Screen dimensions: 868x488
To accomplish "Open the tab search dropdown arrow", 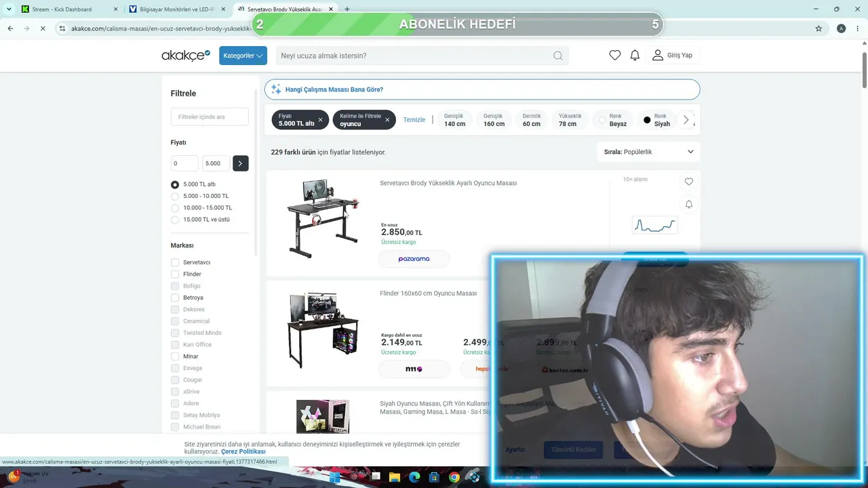I will click(x=9, y=9).
